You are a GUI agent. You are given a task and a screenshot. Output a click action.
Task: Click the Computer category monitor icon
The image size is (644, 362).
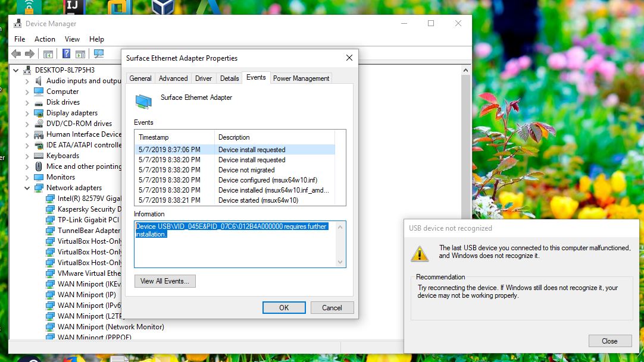point(39,92)
